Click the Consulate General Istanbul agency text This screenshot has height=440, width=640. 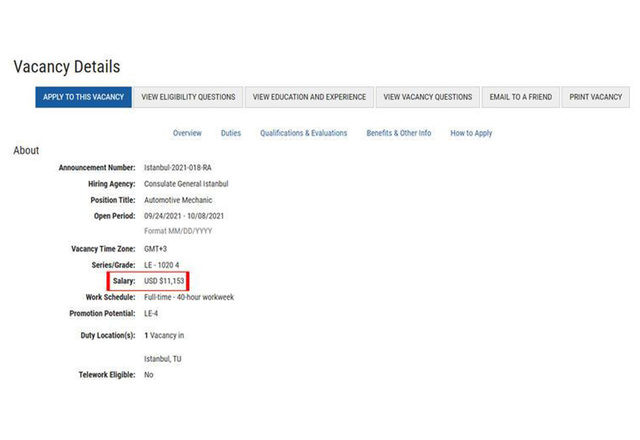point(186,184)
